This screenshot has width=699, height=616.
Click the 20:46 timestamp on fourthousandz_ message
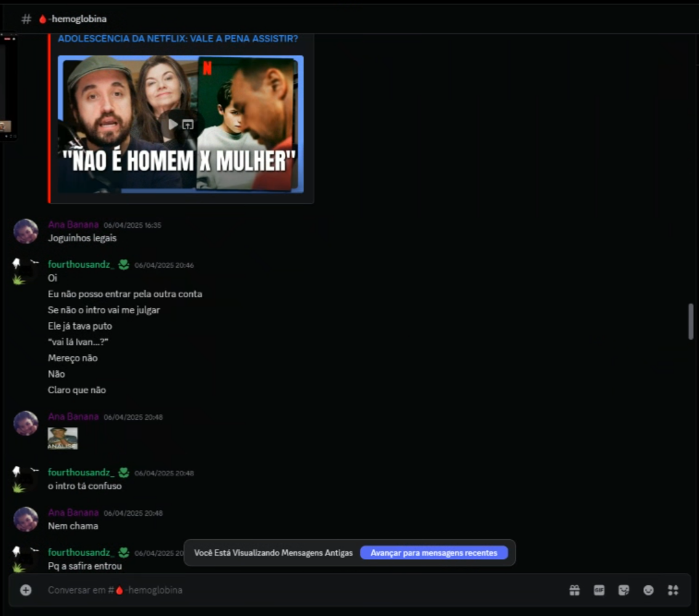164,265
